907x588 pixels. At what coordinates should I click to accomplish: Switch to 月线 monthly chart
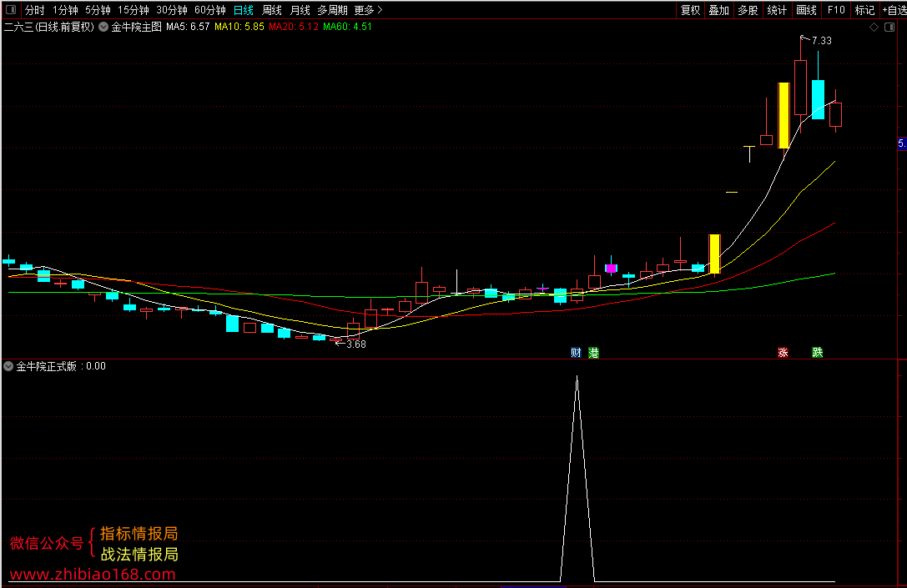[x=300, y=10]
